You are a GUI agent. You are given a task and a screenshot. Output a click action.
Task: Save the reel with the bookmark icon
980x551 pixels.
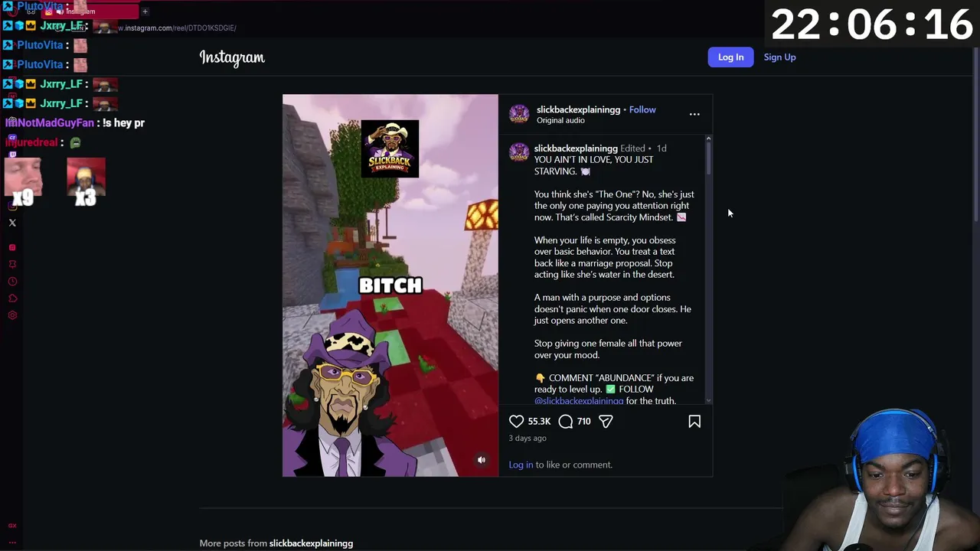pos(694,422)
